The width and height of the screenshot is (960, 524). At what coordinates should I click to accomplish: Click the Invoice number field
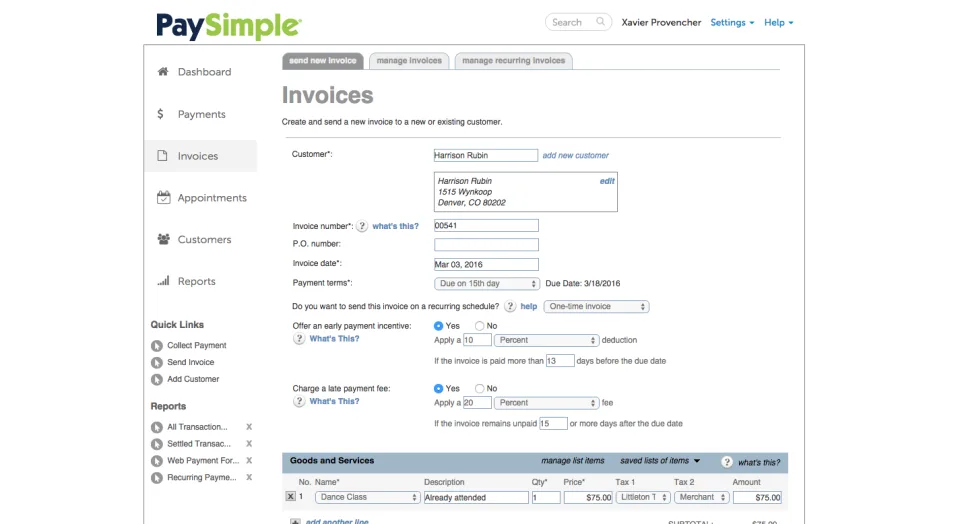pos(486,225)
